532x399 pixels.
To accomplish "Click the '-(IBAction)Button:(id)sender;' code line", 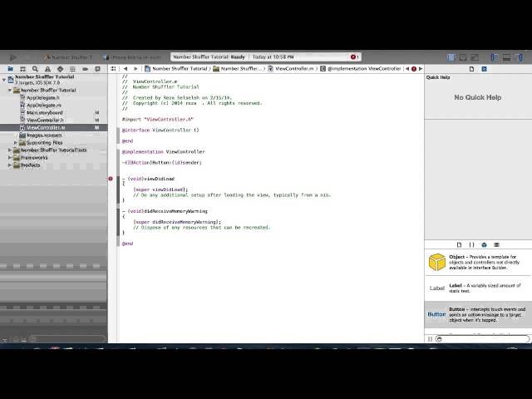I will 162,163.
